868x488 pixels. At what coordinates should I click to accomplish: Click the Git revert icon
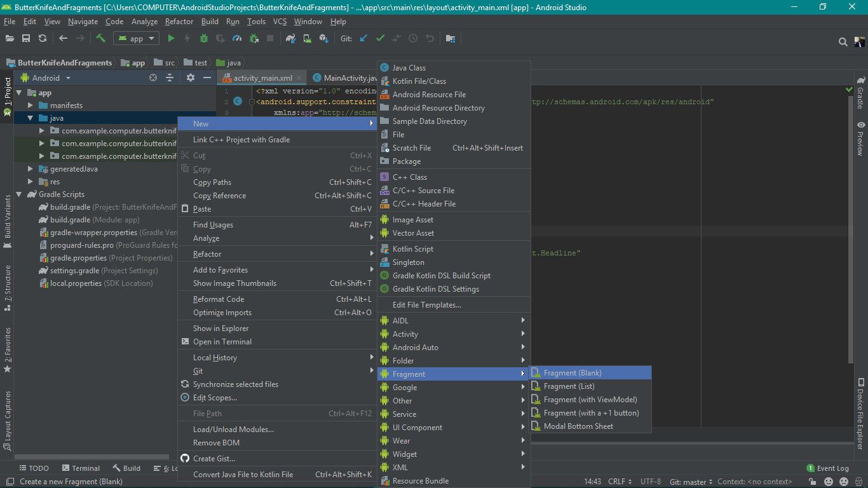click(x=430, y=38)
